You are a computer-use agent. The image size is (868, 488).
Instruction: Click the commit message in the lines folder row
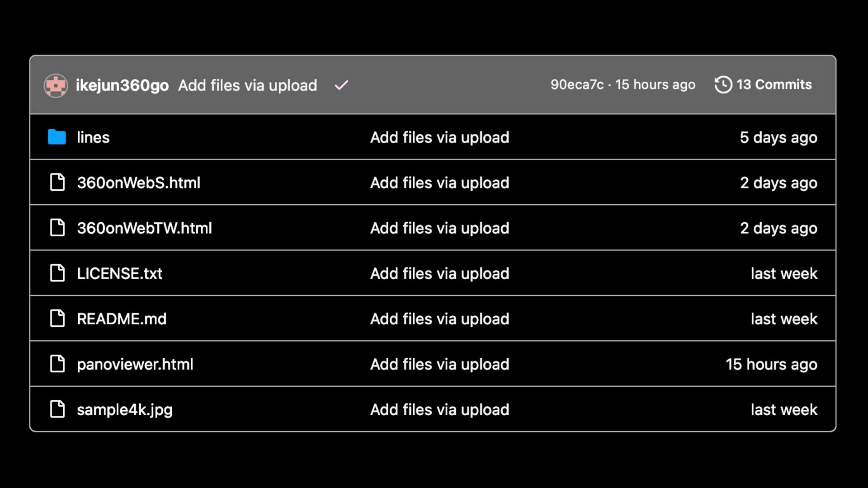pyautogui.click(x=439, y=137)
